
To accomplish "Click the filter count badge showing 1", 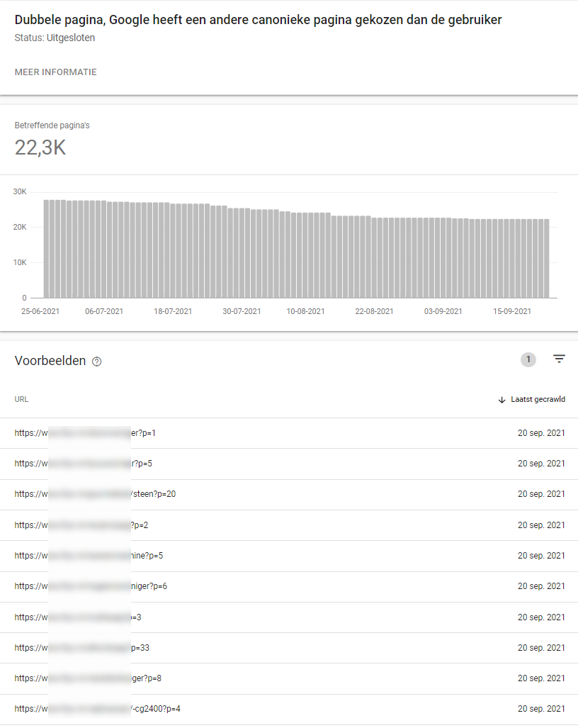I will click(528, 359).
